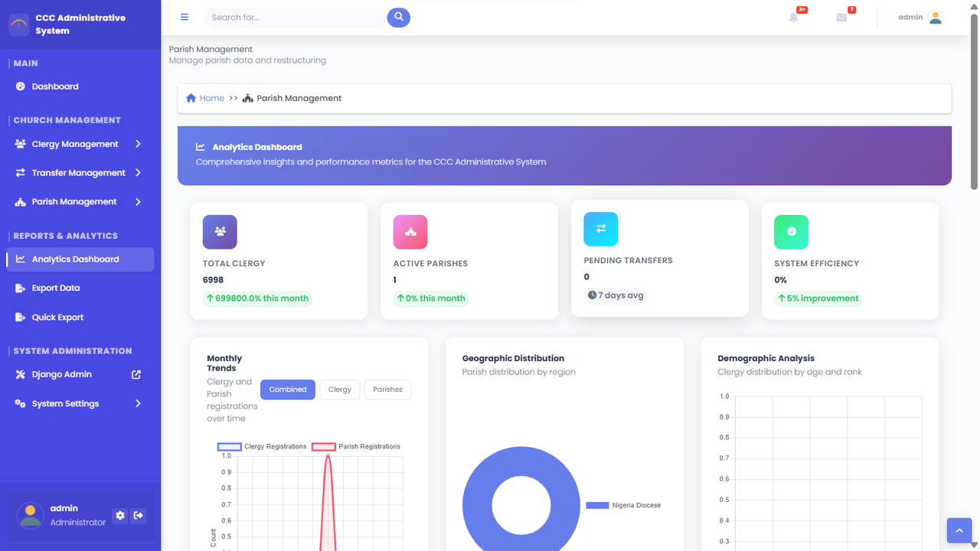Expand Parish Management chevron

point(138,202)
